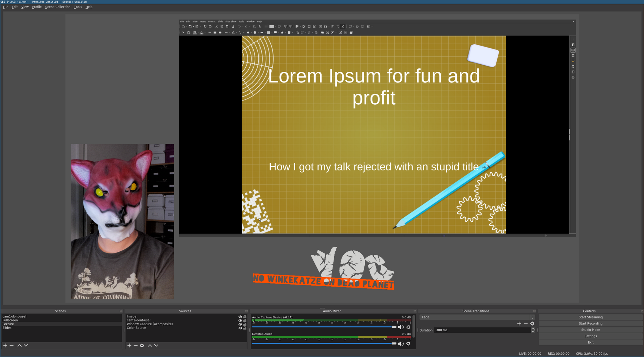Click the Start Recording button
The width and height of the screenshot is (644, 357).
click(590, 323)
